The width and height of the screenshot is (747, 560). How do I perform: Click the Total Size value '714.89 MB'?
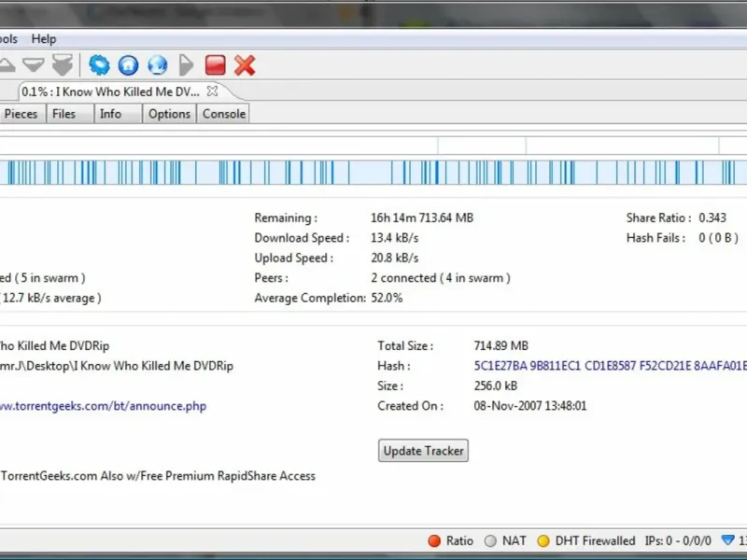[x=500, y=345]
